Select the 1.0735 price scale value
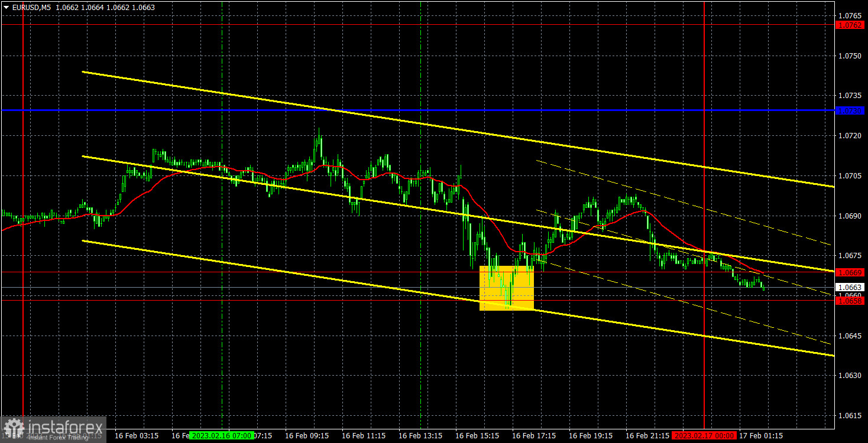Image resolution: width=868 pixels, height=443 pixels. pos(850,95)
